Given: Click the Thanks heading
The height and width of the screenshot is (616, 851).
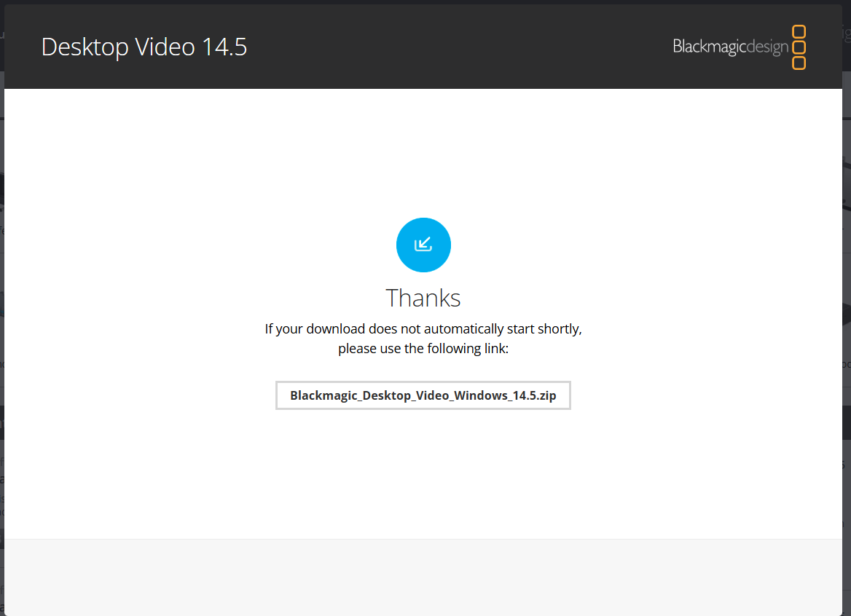Looking at the screenshot, I should pos(423,299).
